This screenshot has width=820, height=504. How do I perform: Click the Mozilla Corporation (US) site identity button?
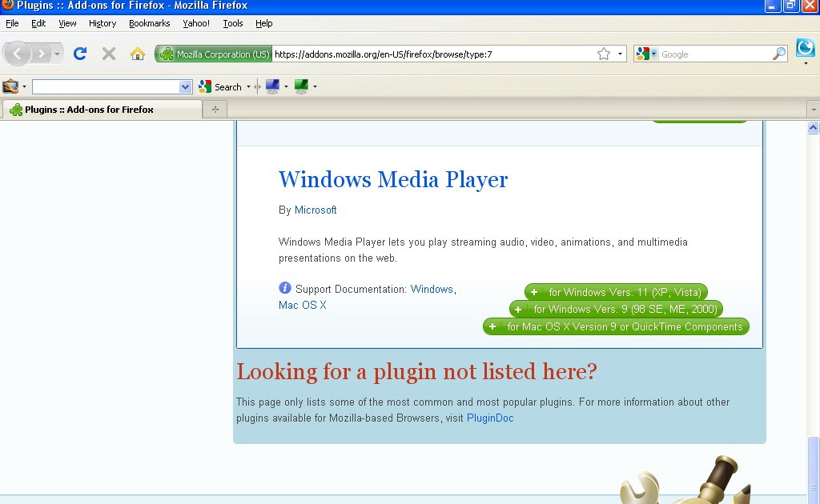pos(213,54)
